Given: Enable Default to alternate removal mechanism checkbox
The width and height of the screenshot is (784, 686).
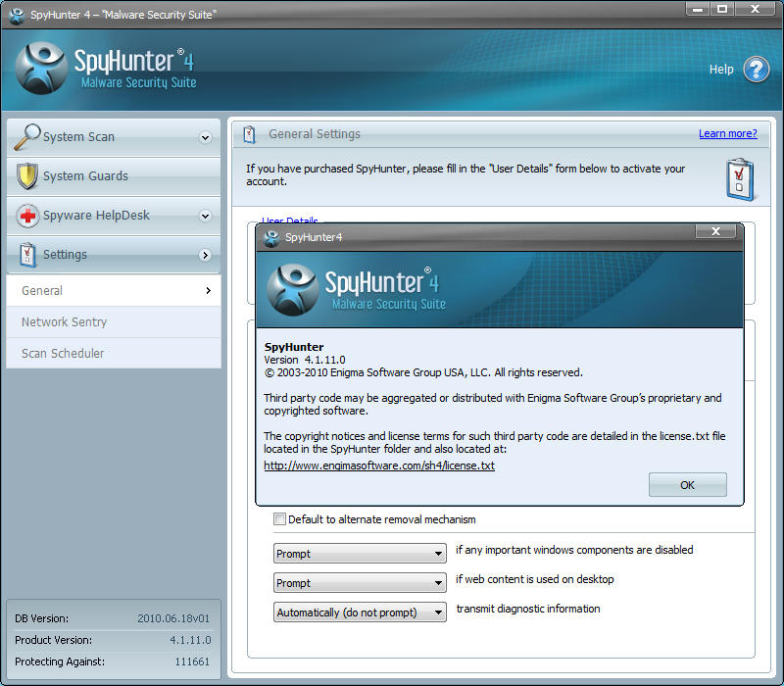Looking at the screenshot, I should point(280,519).
